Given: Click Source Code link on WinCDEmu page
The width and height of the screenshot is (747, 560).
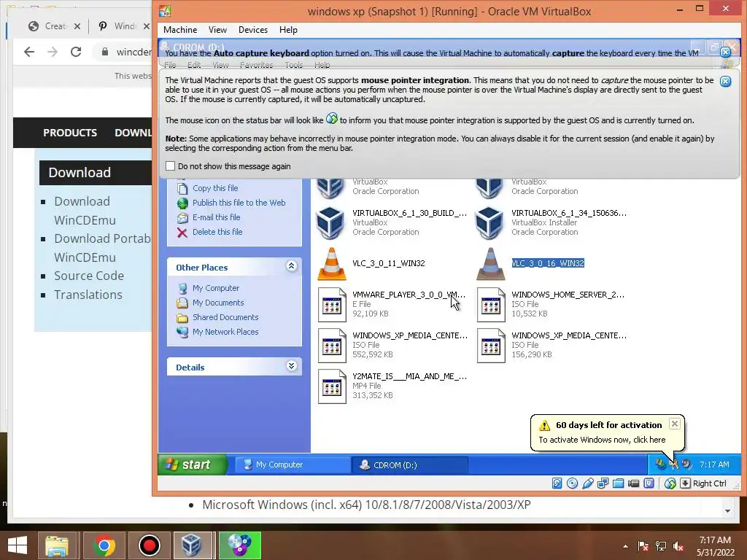Looking at the screenshot, I should 88,276.
